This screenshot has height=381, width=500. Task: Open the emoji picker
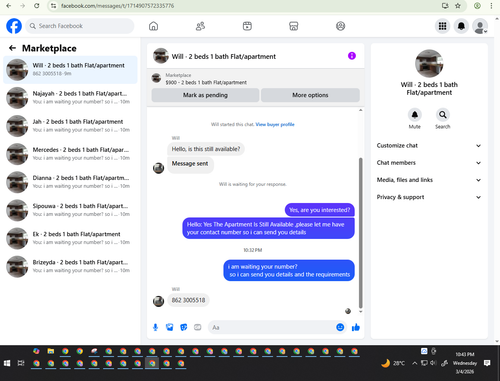pos(340,327)
